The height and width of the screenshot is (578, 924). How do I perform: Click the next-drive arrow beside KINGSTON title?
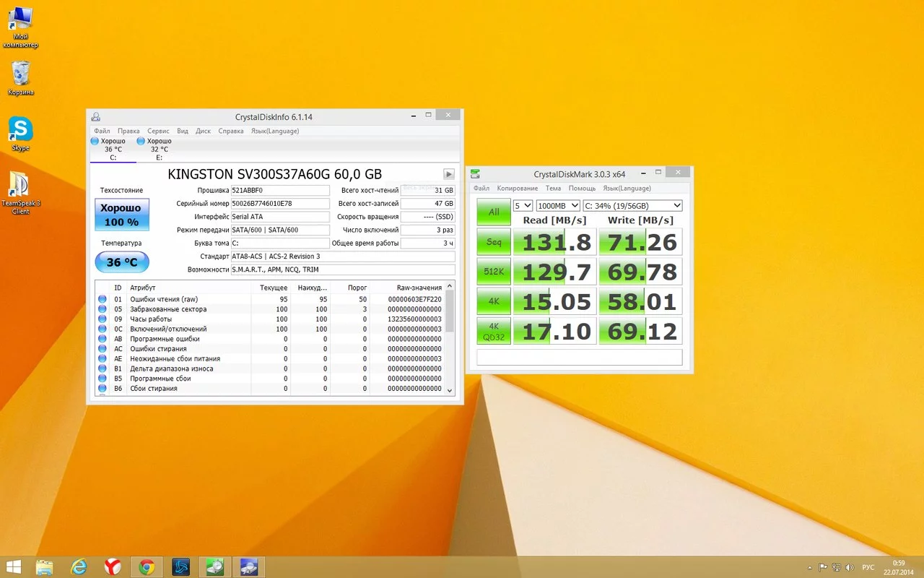click(x=448, y=173)
